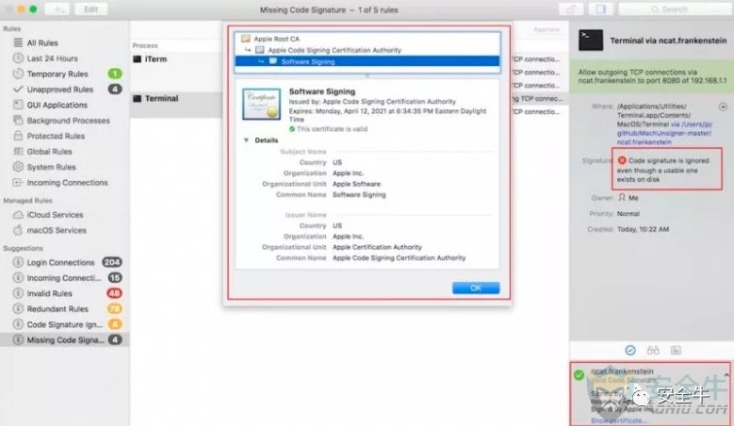Click the red code signature error icon
The width and height of the screenshot is (734, 426).
622,161
